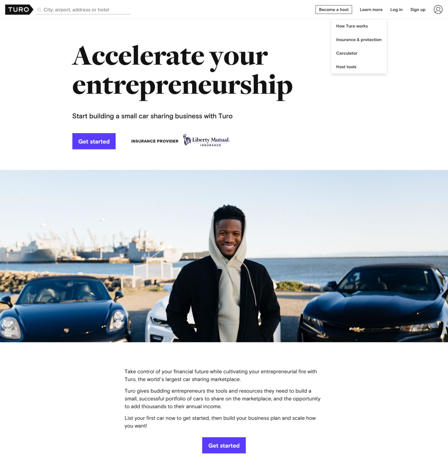This screenshot has height=476, width=448.
Task: Collapse the Learn more dropdown
Action: [371, 10]
